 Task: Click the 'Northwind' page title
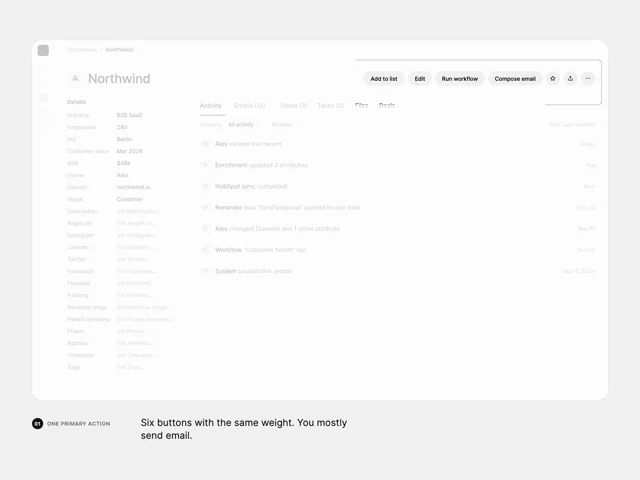click(119, 78)
